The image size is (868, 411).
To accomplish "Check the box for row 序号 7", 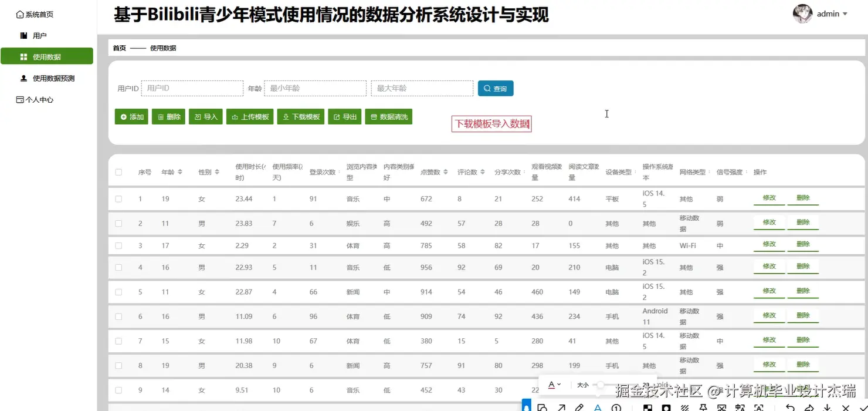I will (118, 341).
